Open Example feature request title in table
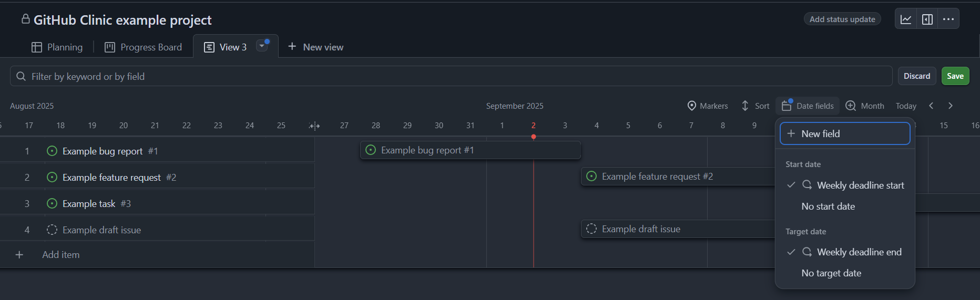Viewport: 980px width, 300px height. [111, 178]
